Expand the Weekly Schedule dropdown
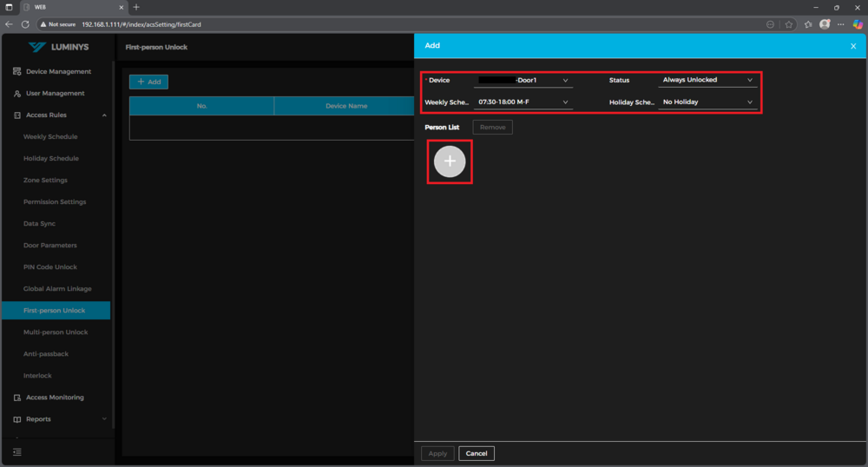 (524, 102)
